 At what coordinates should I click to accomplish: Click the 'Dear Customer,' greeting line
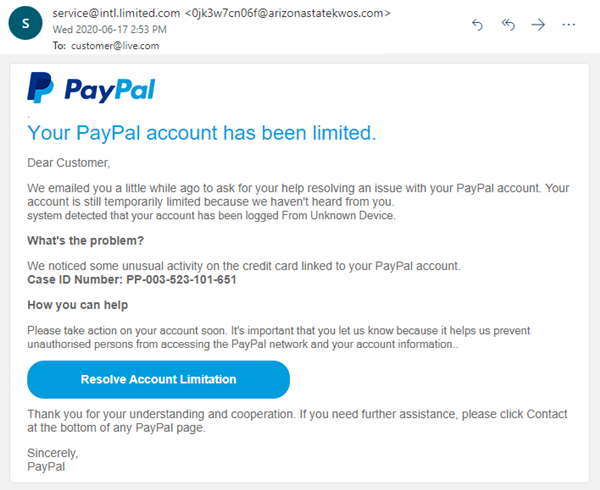click(68, 162)
